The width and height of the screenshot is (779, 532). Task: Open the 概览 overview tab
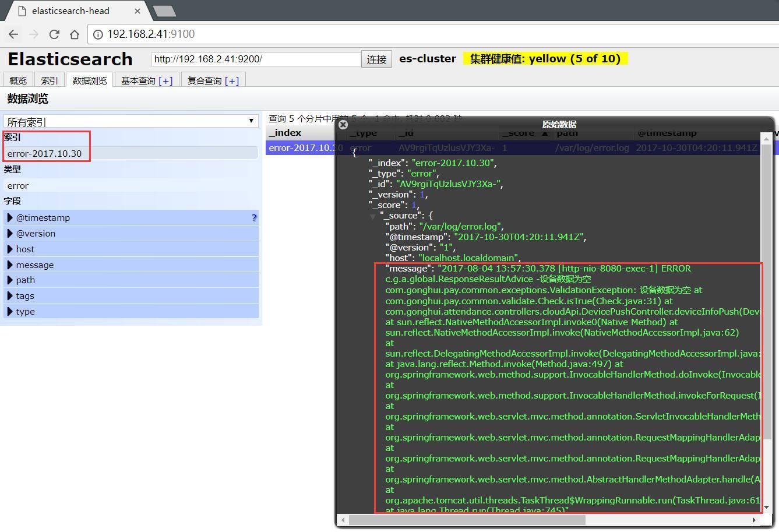(x=18, y=80)
